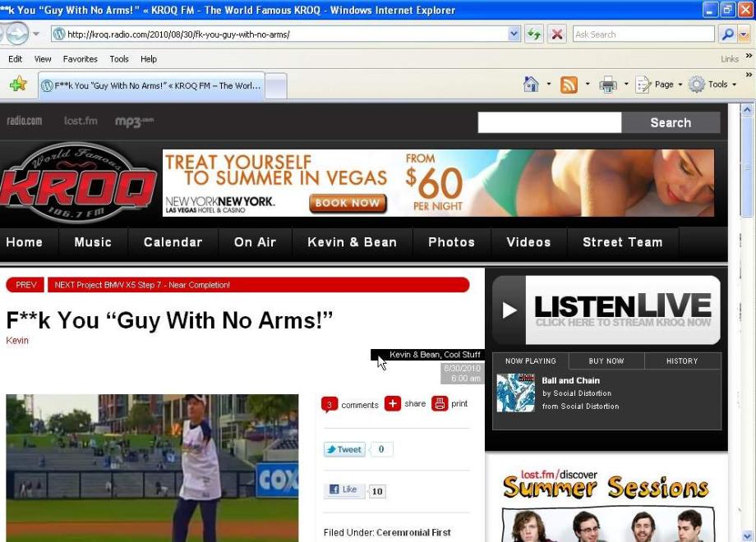Viewport: 756px width, 542px height.
Task: Click the Stop loading red X icon
Action: 557,34
